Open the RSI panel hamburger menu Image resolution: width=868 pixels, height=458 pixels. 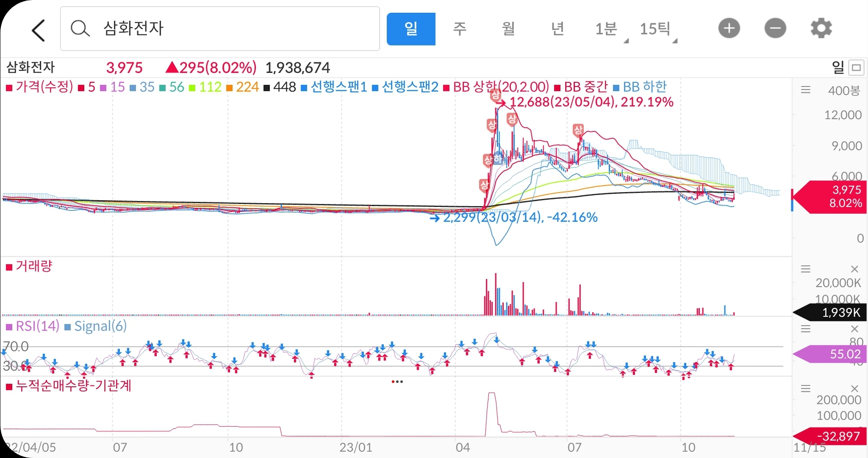tap(806, 329)
